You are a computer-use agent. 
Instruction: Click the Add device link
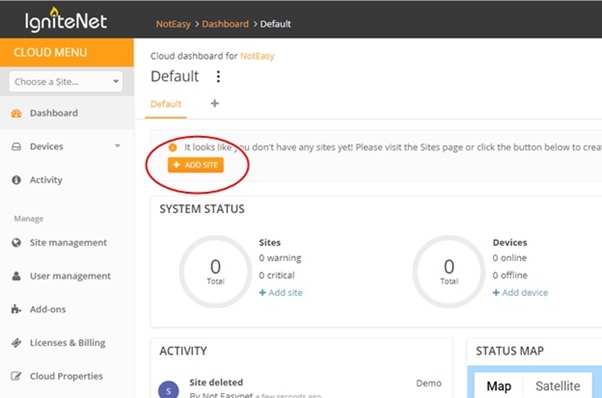click(520, 293)
